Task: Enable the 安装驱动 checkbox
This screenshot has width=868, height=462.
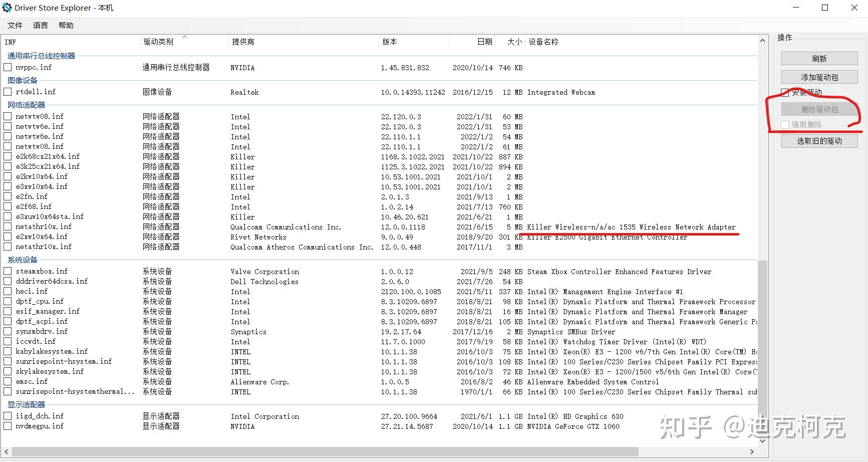Action: pos(785,93)
